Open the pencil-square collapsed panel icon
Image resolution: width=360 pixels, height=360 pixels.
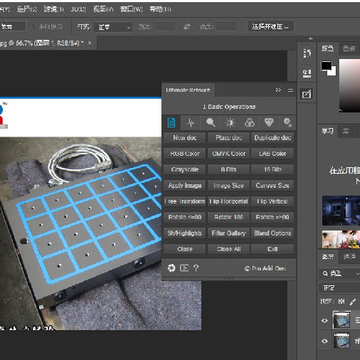click(x=306, y=95)
